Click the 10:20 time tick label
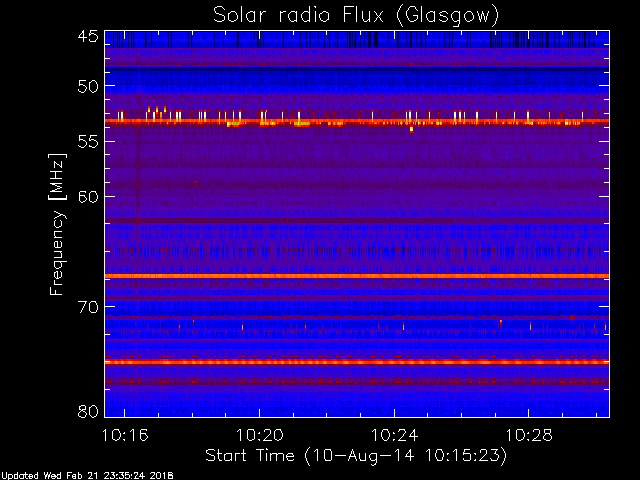Screen dimensions: 640x480 pyautogui.click(x=260, y=435)
